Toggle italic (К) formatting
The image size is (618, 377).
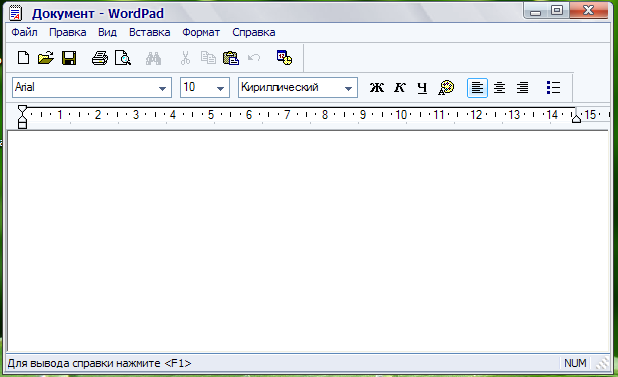click(x=400, y=87)
